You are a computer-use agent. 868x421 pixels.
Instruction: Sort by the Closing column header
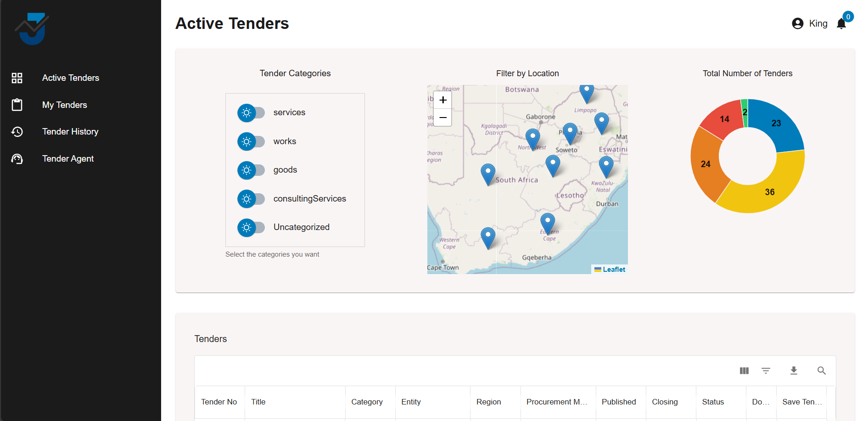pos(665,402)
